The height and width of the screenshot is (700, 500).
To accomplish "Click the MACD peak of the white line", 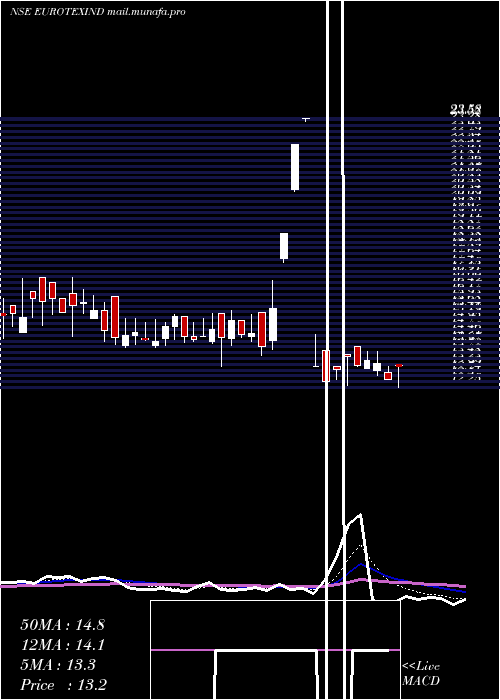I will click(360, 515).
